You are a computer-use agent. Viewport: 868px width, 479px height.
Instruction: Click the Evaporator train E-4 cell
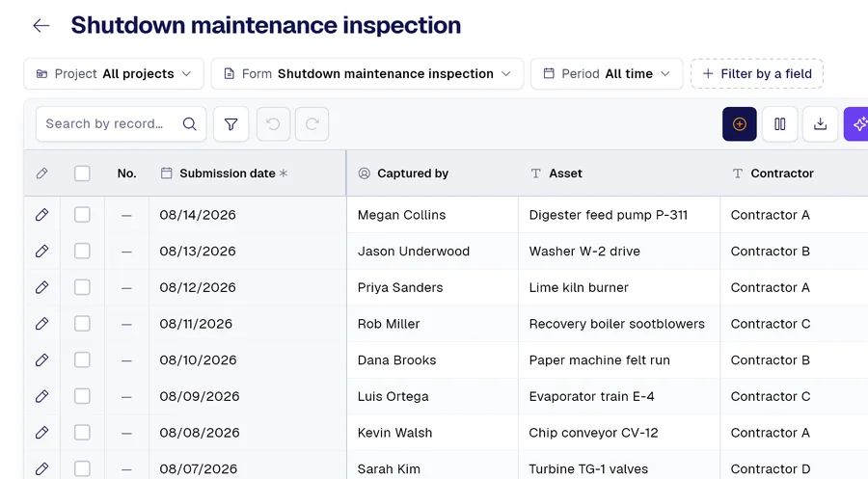click(x=619, y=396)
